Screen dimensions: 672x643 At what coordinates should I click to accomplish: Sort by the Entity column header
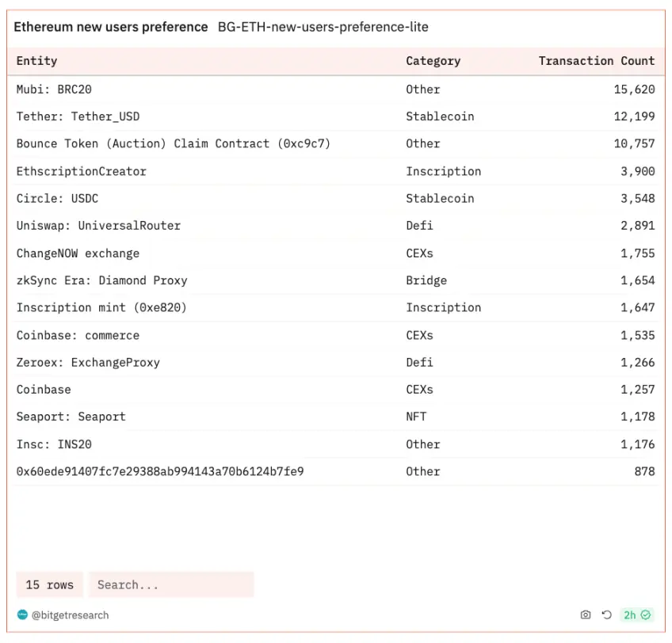click(37, 61)
